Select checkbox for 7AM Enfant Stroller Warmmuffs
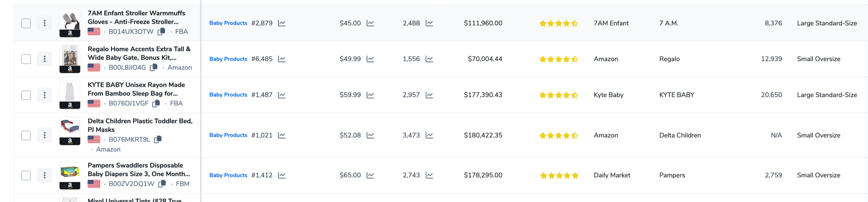Image resolution: width=868 pixels, height=202 pixels. click(26, 23)
